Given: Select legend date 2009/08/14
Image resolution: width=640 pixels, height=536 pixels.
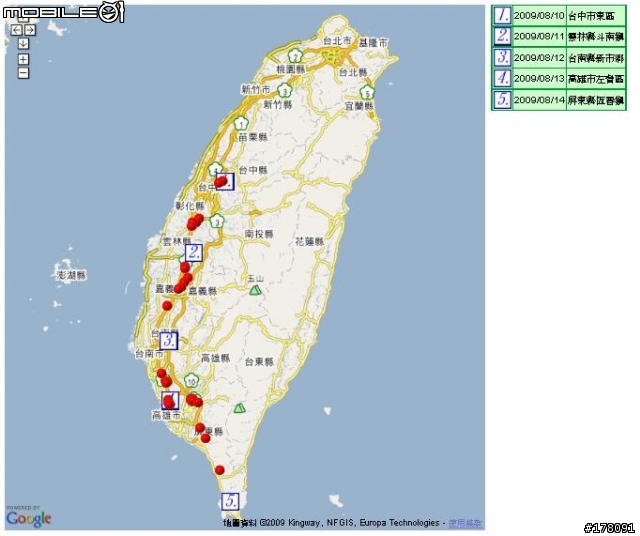Looking at the screenshot, I should pos(539,100).
